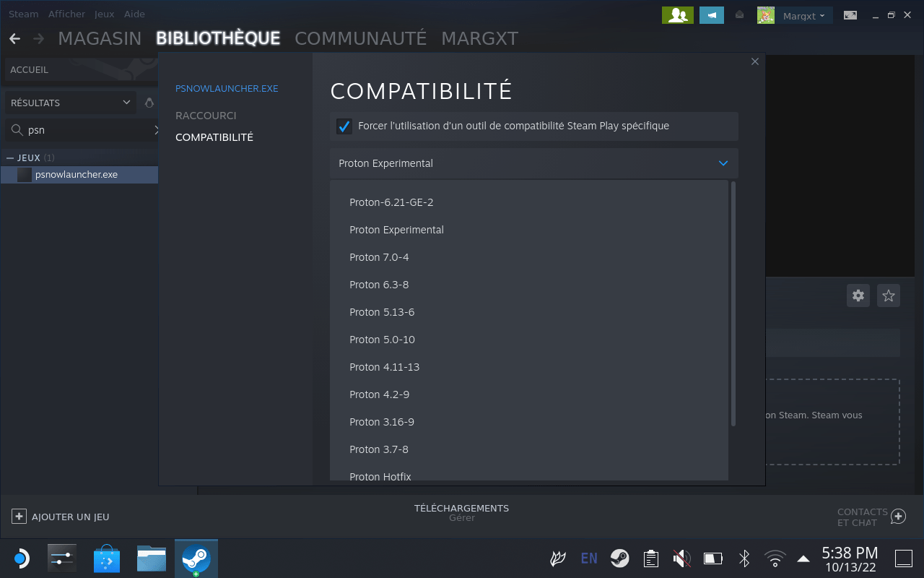This screenshot has width=924, height=578.
Task: Click the Margxt profile avatar
Action: pos(766,15)
